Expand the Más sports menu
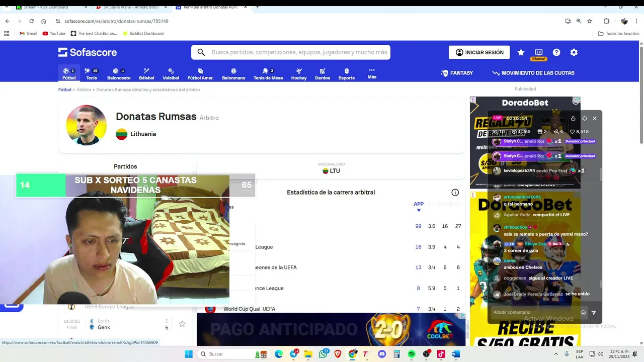The image size is (644, 362). pyautogui.click(x=372, y=73)
